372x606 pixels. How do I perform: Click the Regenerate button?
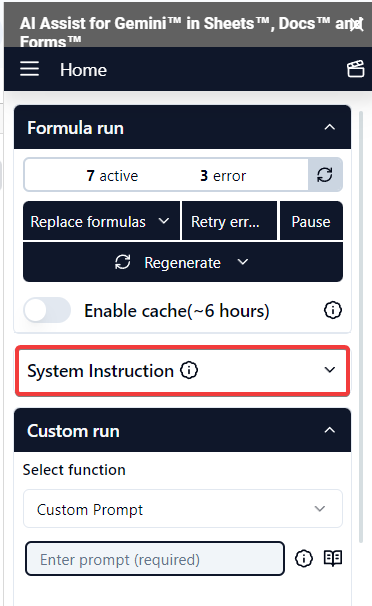pyautogui.click(x=183, y=262)
